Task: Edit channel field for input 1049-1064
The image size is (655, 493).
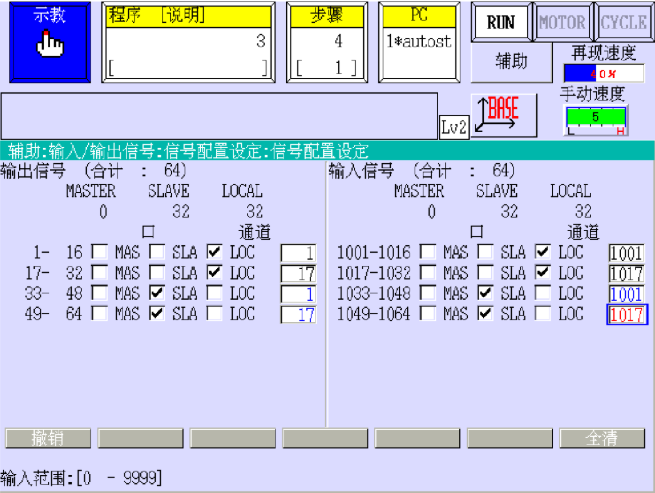Action: (627, 315)
